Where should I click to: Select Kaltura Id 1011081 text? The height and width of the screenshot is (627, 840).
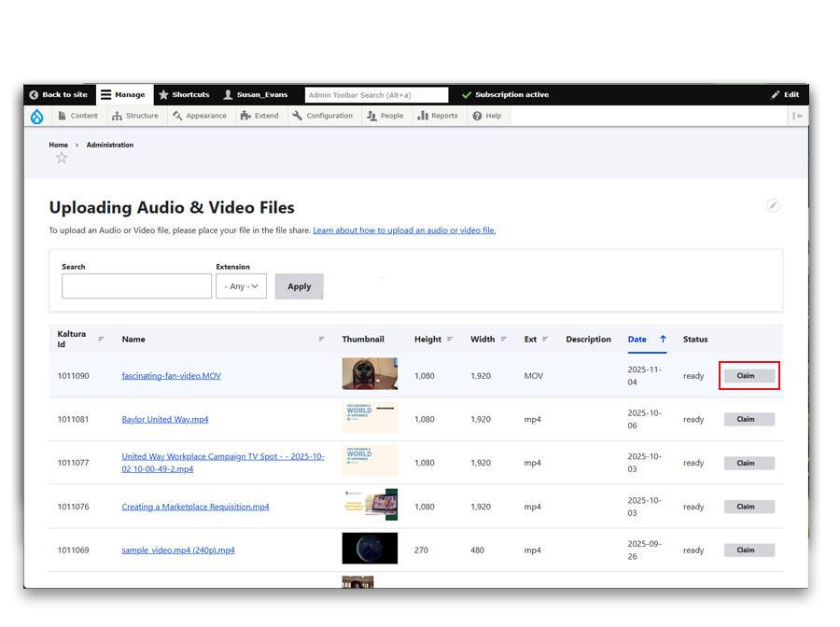pyautogui.click(x=74, y=419)
